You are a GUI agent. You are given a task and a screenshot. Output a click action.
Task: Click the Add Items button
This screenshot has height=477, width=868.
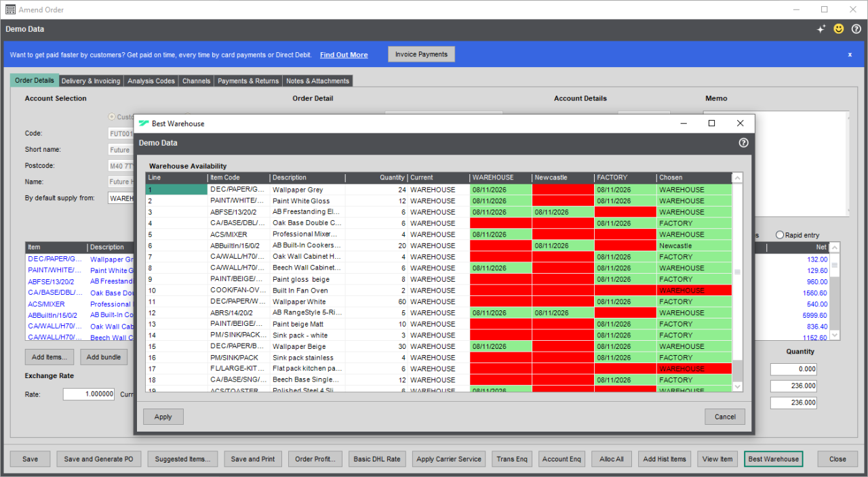(50, 357)
